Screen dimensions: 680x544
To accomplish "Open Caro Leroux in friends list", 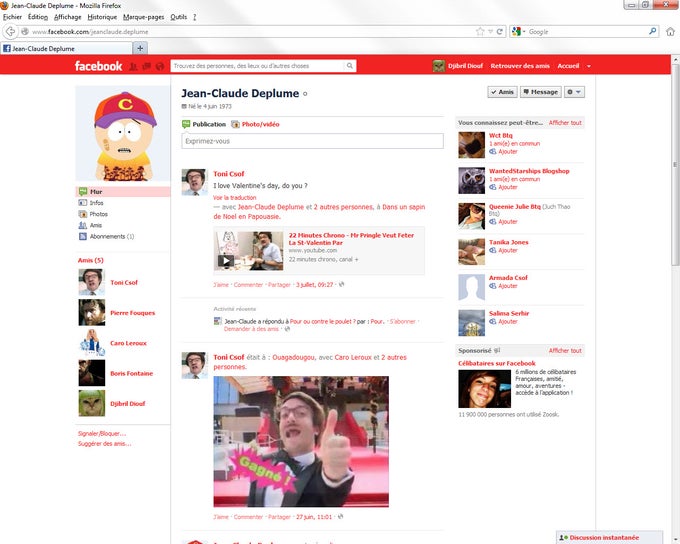I will click(128, 343).
